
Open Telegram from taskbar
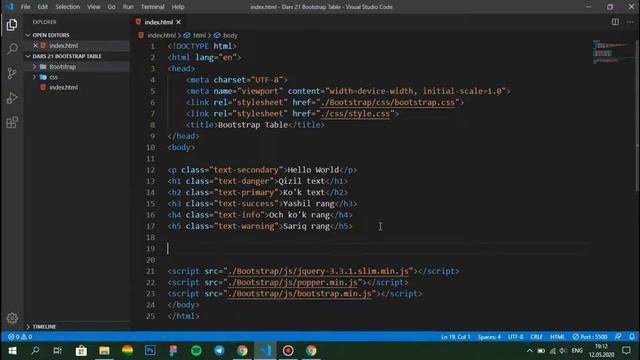click(219, 351)
